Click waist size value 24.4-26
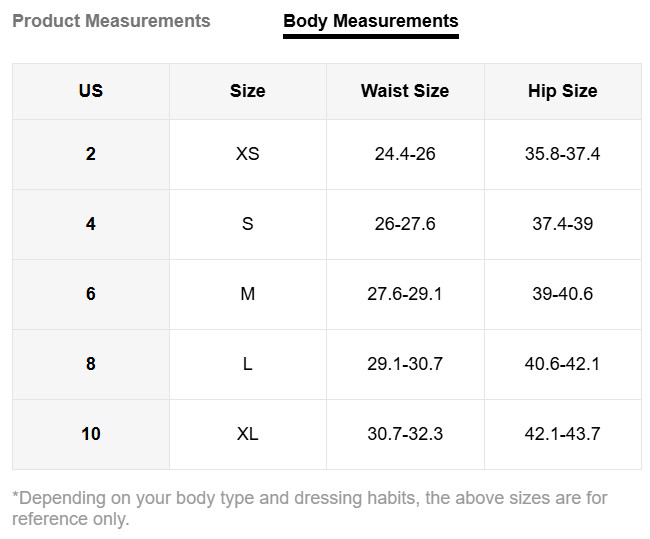650x539 pixels. [405, 154]
